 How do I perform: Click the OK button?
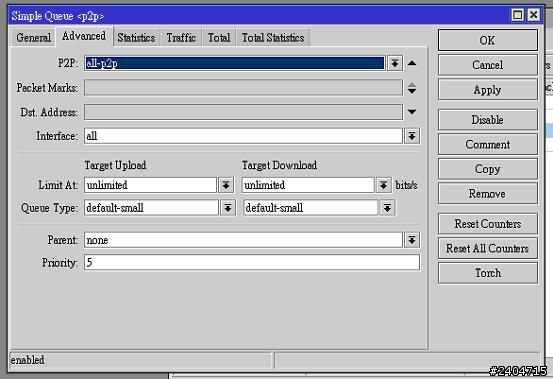(488, 40)
